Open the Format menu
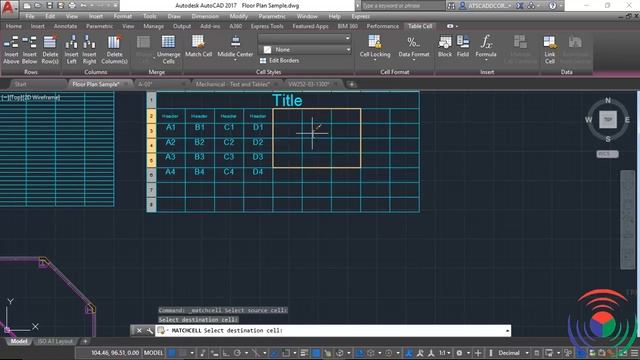Viewport: 640px width, 360px height. [122, 16]
